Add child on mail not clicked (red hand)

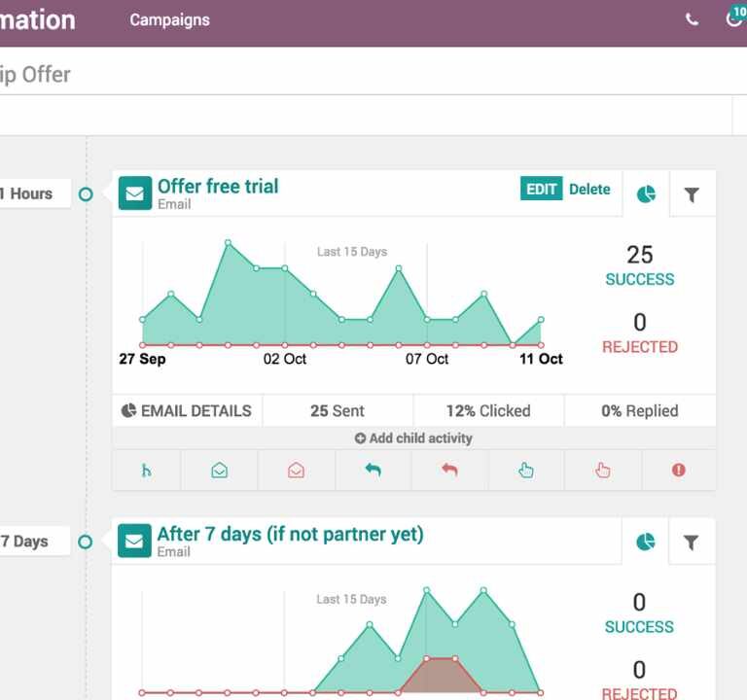pos(603,471)
